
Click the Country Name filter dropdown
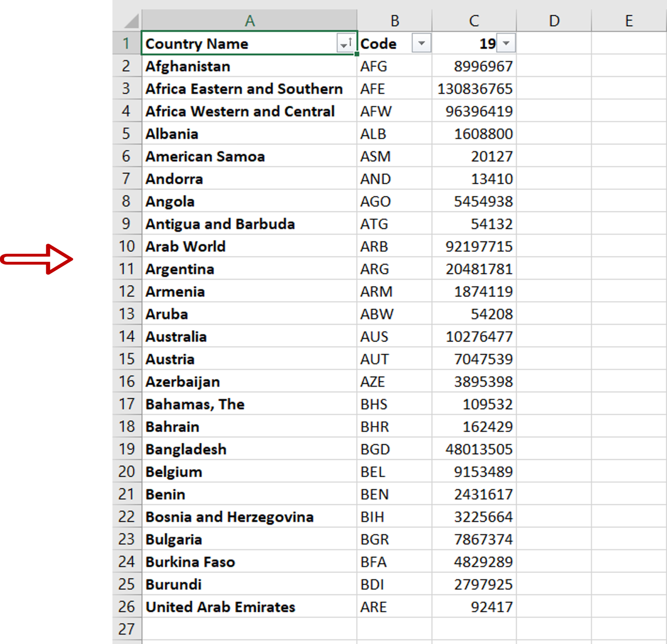pos(347,42)
